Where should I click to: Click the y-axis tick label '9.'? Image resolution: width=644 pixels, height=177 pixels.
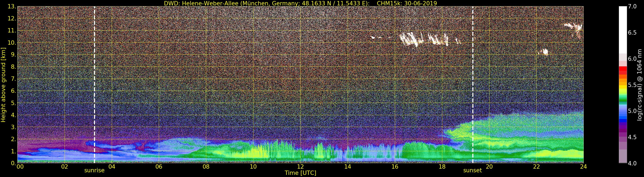[13, 55]
